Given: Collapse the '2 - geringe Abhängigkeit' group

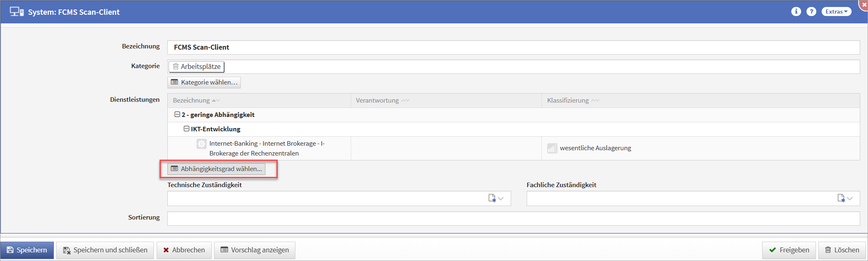Looking at the screenshot, I should coord(177,114).
